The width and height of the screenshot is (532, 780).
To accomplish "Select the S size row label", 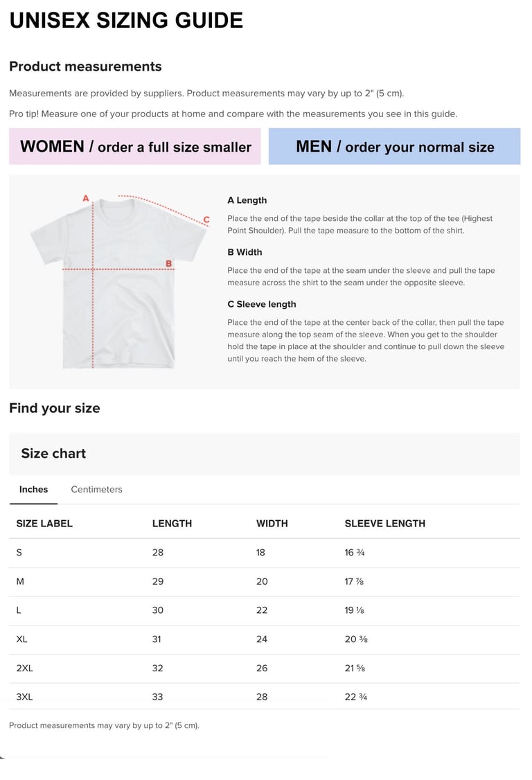I will 19,552.
